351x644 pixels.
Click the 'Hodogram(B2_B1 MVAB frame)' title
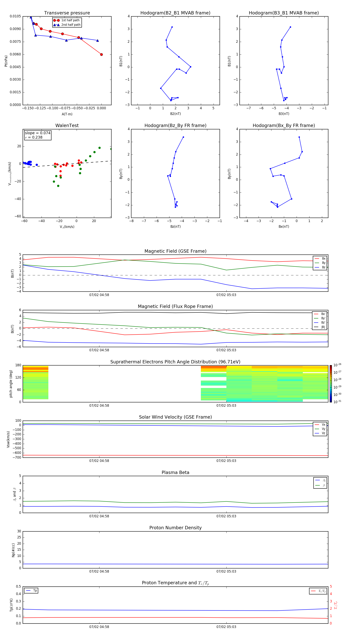175,13
